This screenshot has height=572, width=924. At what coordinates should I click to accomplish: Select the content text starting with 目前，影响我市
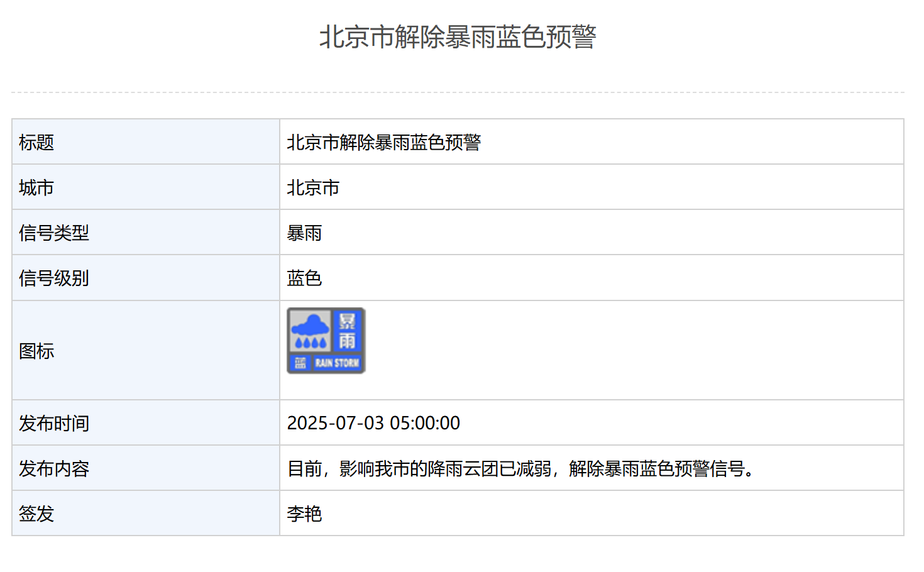pos(522,469)
